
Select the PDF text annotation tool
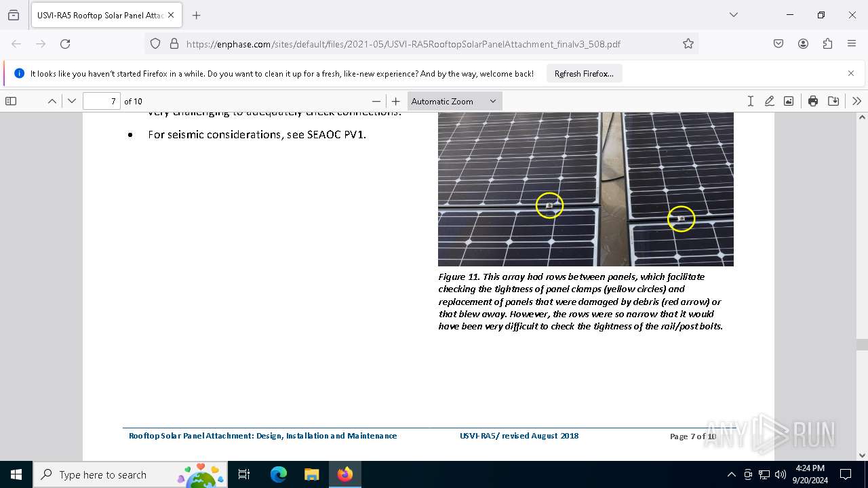pos(750,101)
